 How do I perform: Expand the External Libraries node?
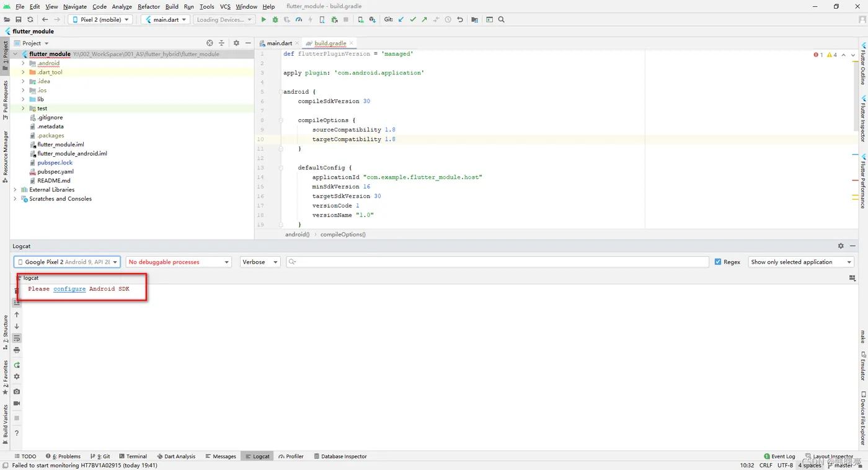pyautogui.click(x=15, y=190)
